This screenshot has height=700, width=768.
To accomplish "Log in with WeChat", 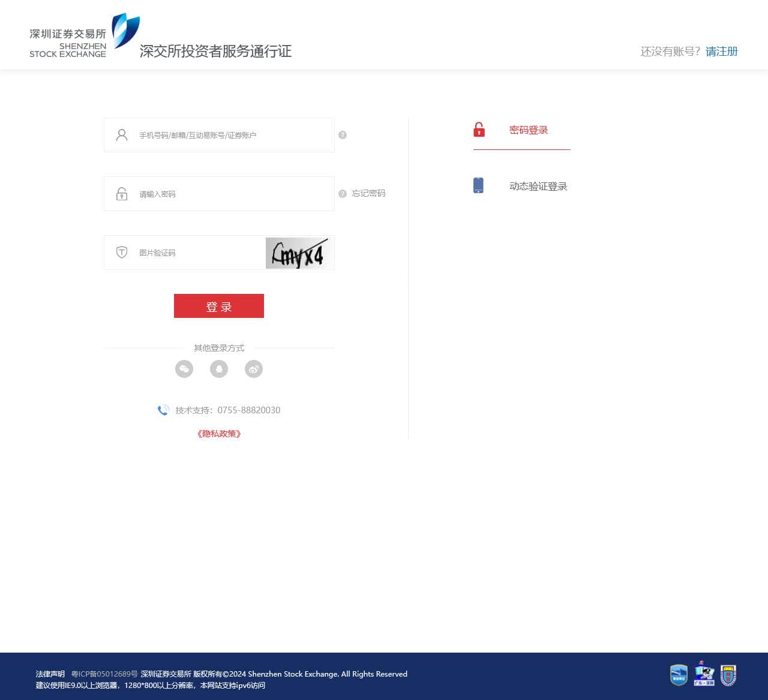I will tap(184, 368).
